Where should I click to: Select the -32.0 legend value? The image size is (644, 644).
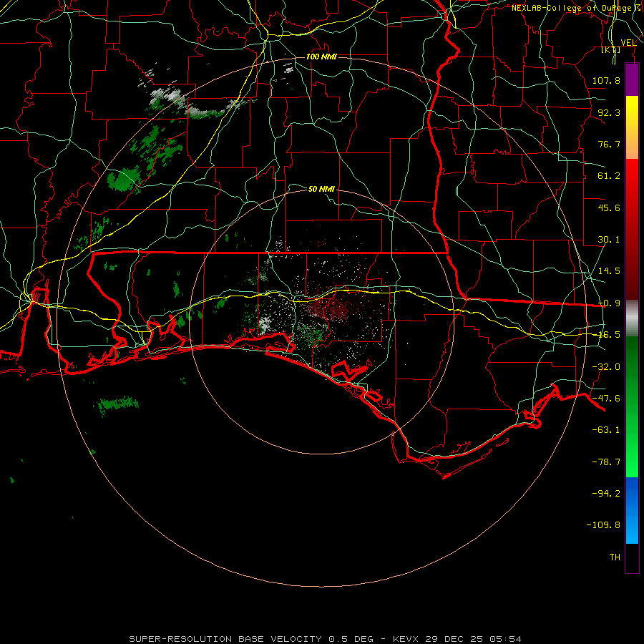point(606,367)
